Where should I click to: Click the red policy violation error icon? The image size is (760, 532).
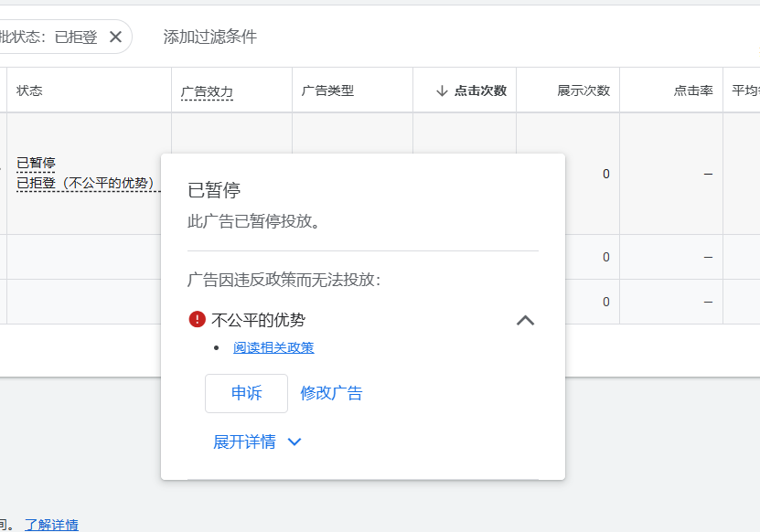click(197, 319)
